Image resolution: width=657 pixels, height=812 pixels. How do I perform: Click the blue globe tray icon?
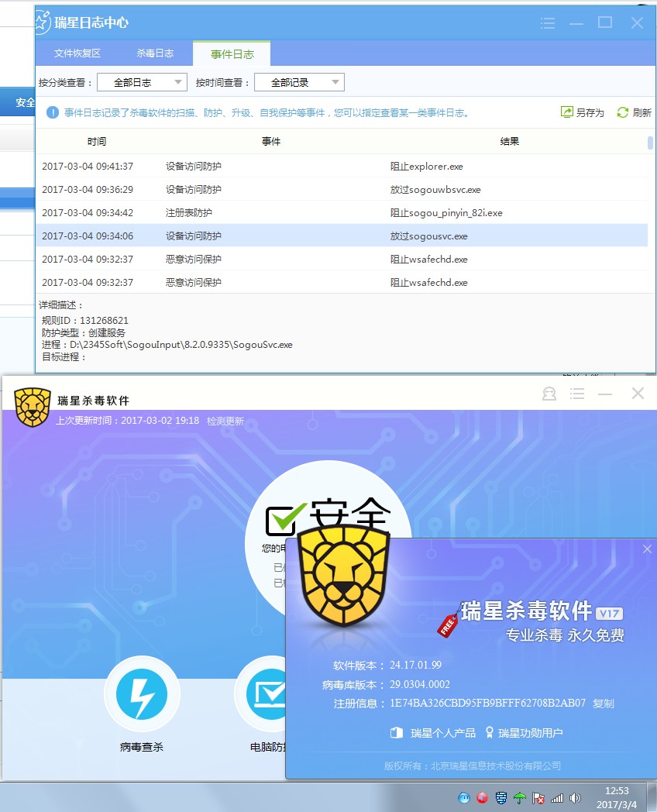click(x=464, y=797)
